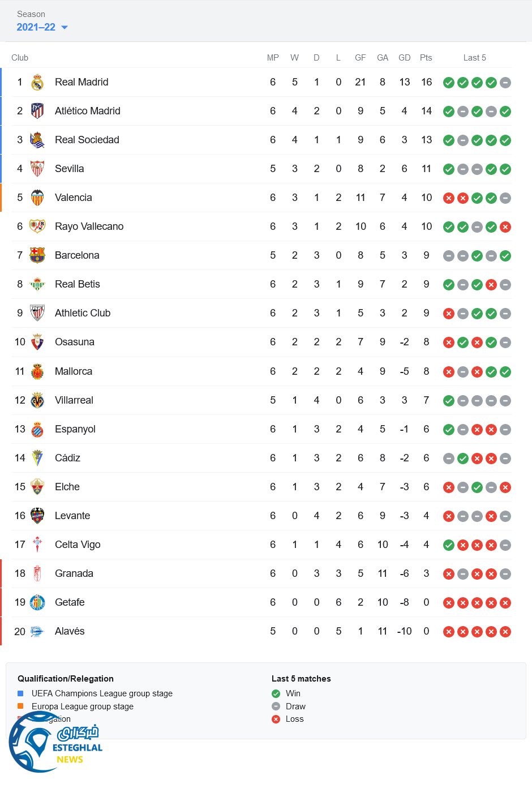Click Real Madrid's first win checkmark
The height and width of the screenshot is (788, 532).
click(x=449, y=83)
